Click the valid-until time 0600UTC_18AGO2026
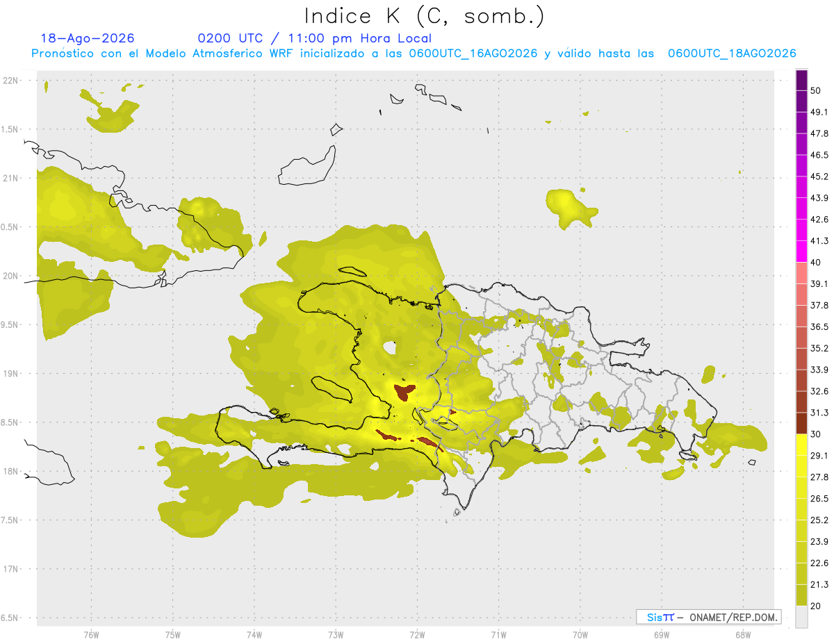The width and height of the screenshot is (834, 644). pyautogui.click(x=732, y=53)
